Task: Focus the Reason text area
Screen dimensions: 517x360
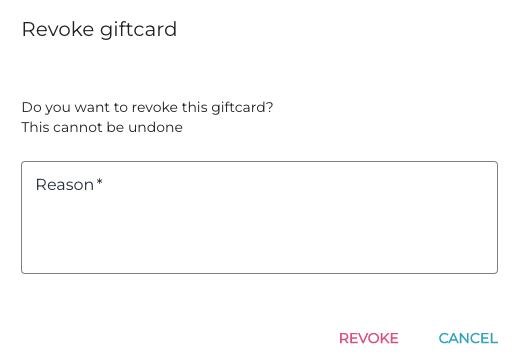Action: pyautogui.click(x=259, y=217)
